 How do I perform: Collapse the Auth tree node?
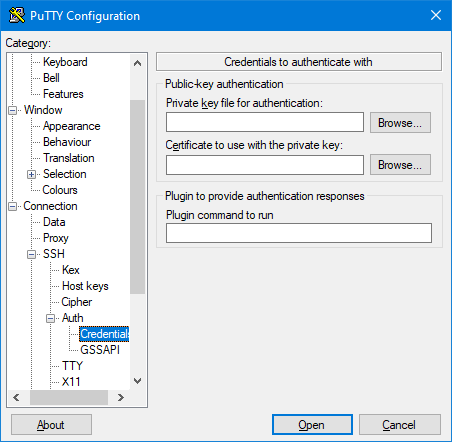point(50,318)
